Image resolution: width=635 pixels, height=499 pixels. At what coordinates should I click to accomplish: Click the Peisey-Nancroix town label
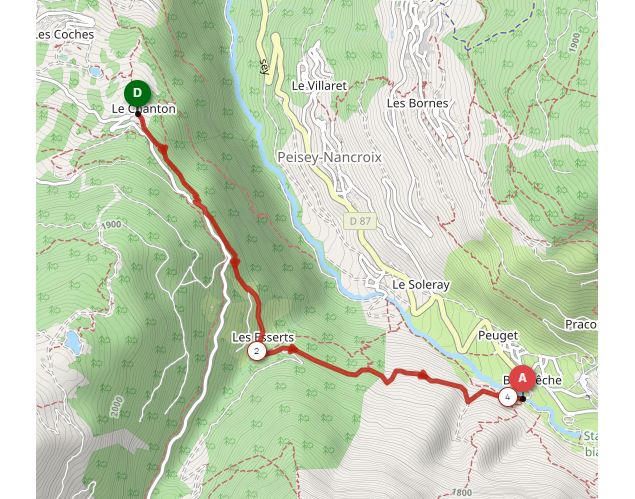pos(329,157)
